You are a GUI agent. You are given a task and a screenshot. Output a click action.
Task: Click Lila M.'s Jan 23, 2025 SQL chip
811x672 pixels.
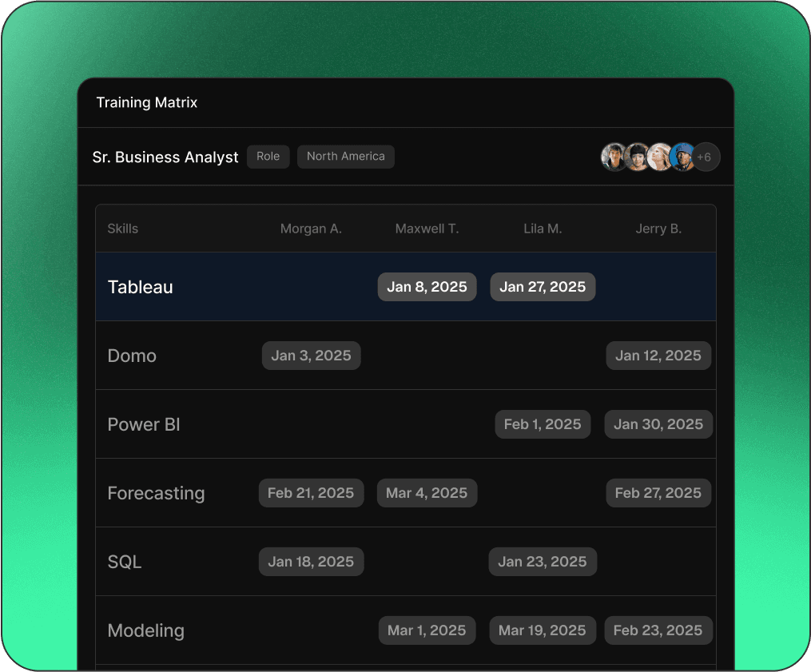tap(543, 562)
